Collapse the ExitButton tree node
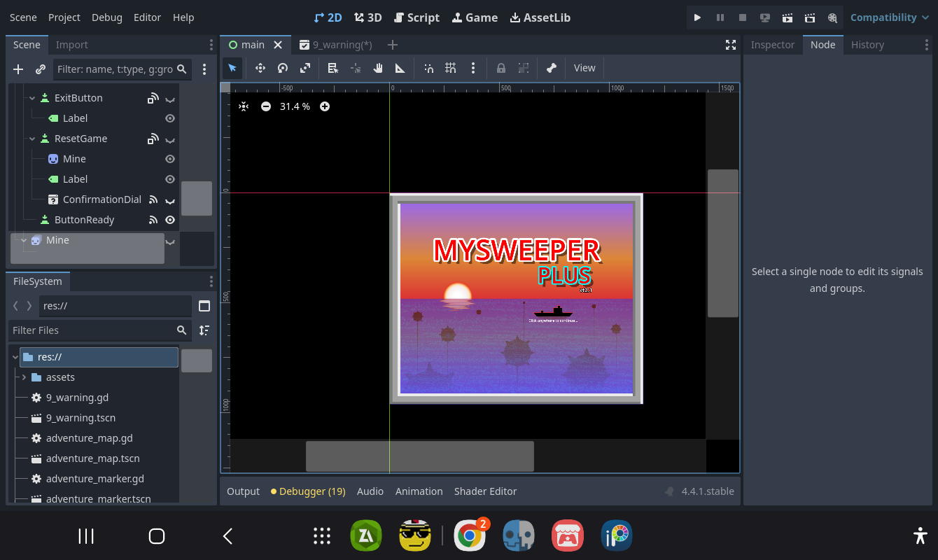 (32, 98)
